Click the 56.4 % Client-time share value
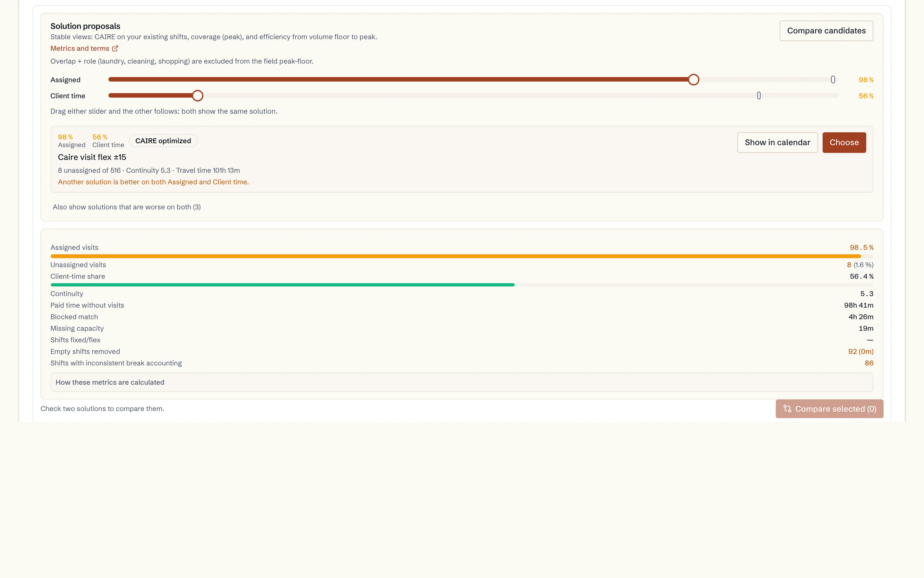The width and height of the screenshot is (924, 578). [x=861, y=276]
